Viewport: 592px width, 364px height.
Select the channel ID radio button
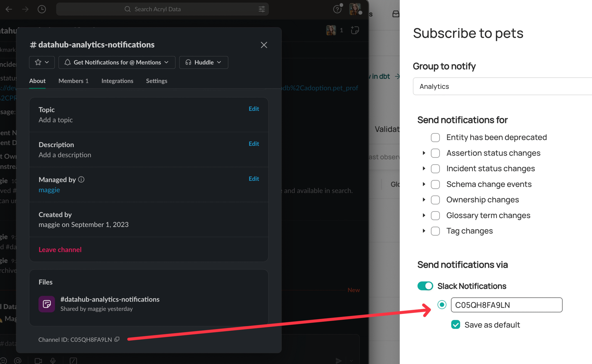(442, 305)
